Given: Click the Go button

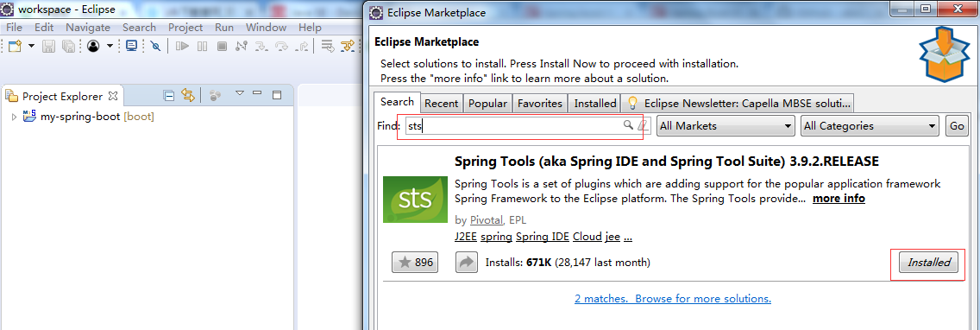Looking at the screenshot, I should coord(957,126).
